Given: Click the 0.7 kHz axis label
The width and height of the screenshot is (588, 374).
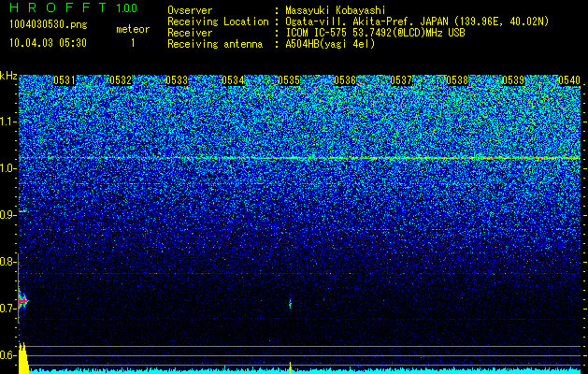Looking at the screenshot, I should (x=7, y=309).
